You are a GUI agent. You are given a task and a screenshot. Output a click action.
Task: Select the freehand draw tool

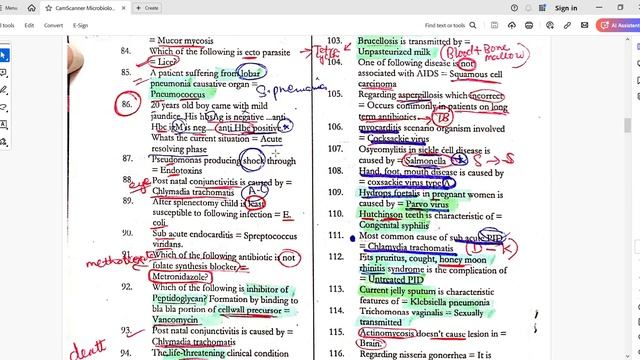click(x=4, y=108)
